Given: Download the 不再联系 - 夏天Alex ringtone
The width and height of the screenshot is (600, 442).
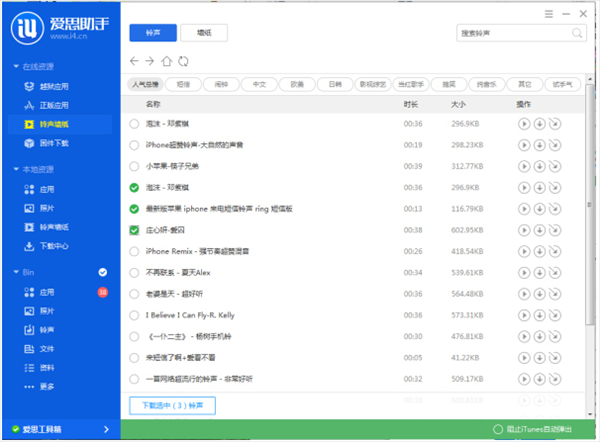Looking at the screenshot, I should click(x=539, y=272).
